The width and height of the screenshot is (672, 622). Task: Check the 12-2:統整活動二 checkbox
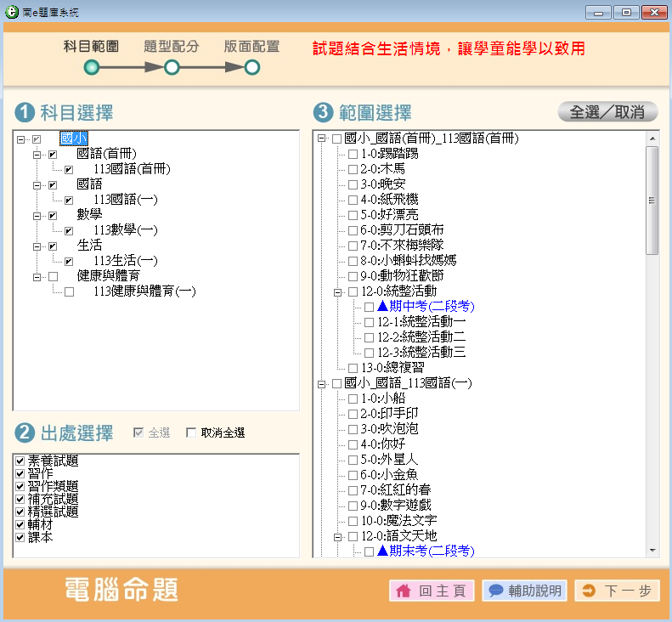[370, 337]
